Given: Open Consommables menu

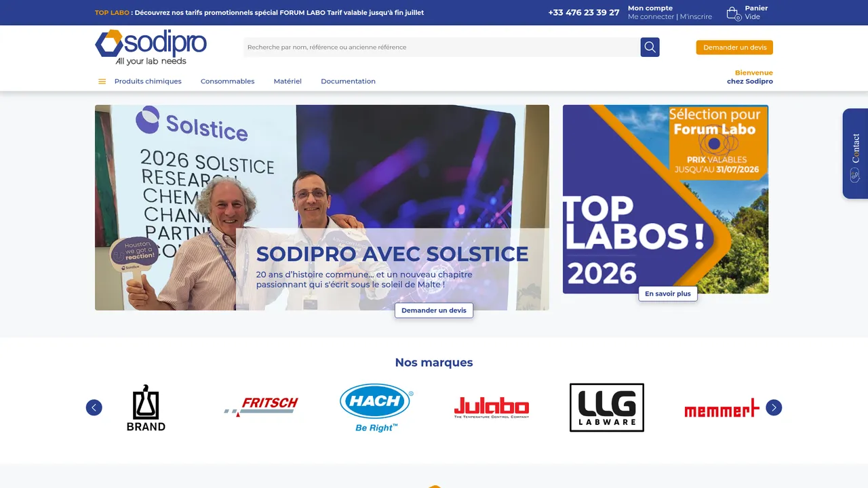Looking at the screenshot, I should (228, 81).
